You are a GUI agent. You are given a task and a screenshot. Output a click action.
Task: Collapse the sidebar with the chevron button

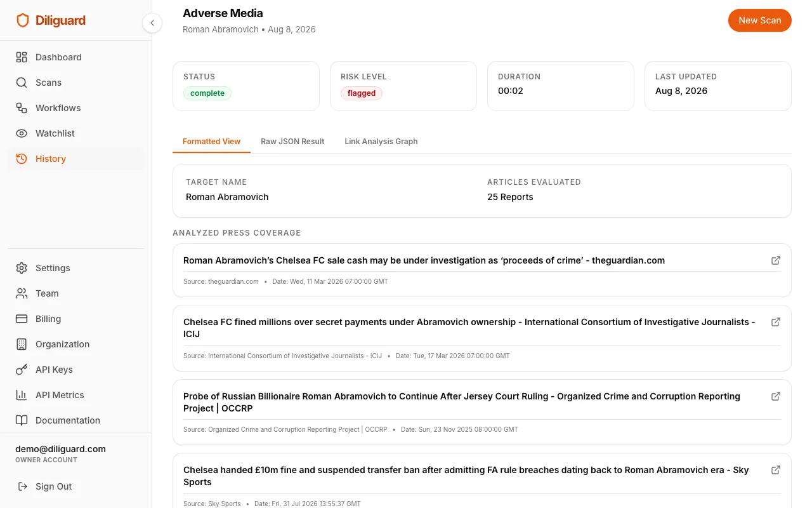coord(152,23)
